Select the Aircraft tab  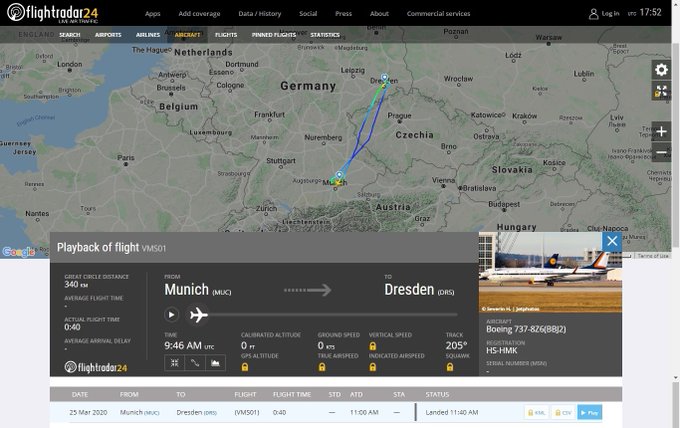click(x=187, y=35)
